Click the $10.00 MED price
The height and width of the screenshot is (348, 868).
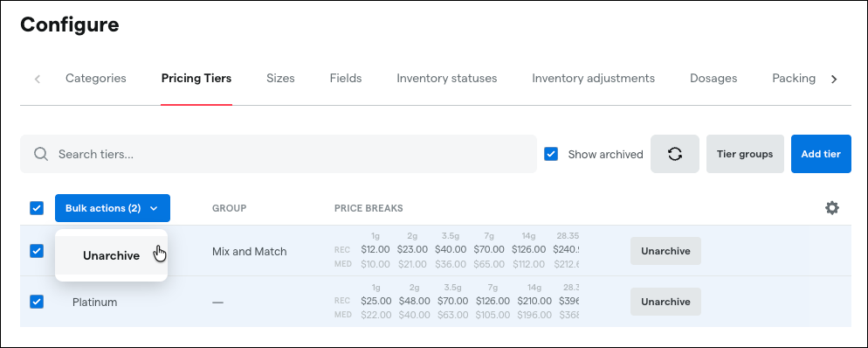tap(375, 264)
